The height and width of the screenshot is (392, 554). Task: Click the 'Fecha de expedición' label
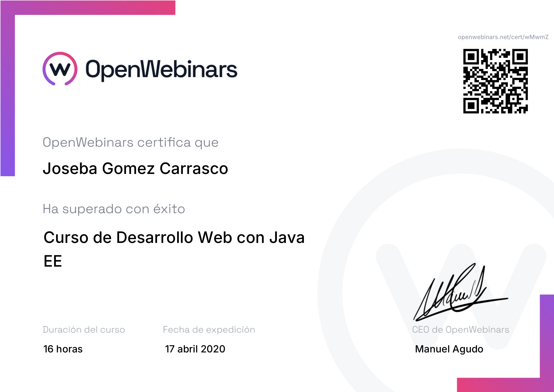pos(209,330)
